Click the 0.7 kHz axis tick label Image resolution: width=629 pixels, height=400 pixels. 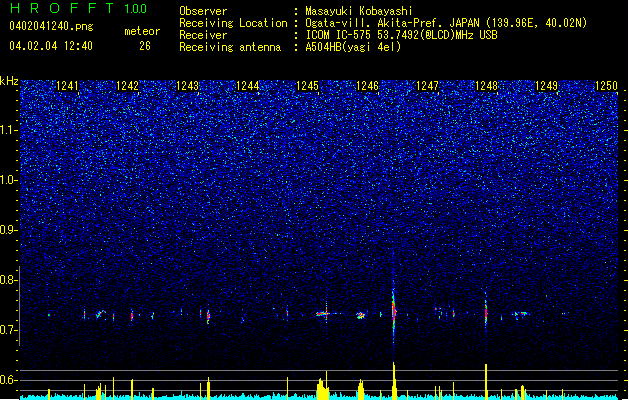[x=8, y=330]
